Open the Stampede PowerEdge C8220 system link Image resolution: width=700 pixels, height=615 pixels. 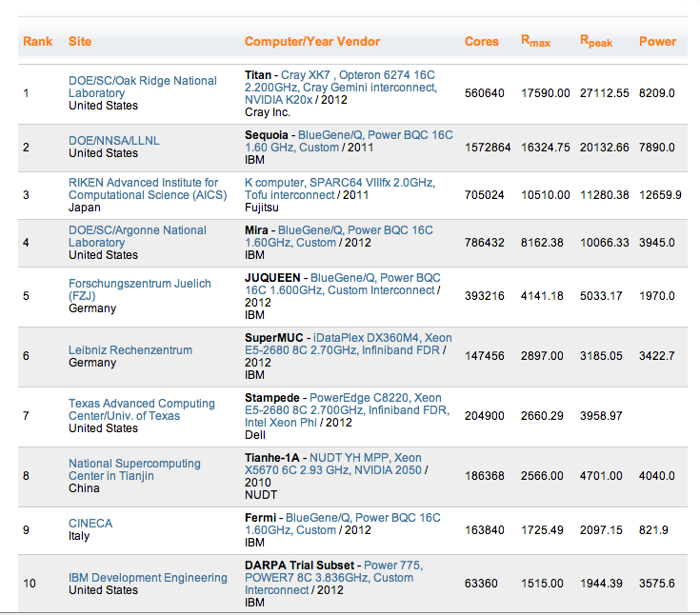click(x=347, y=409)
